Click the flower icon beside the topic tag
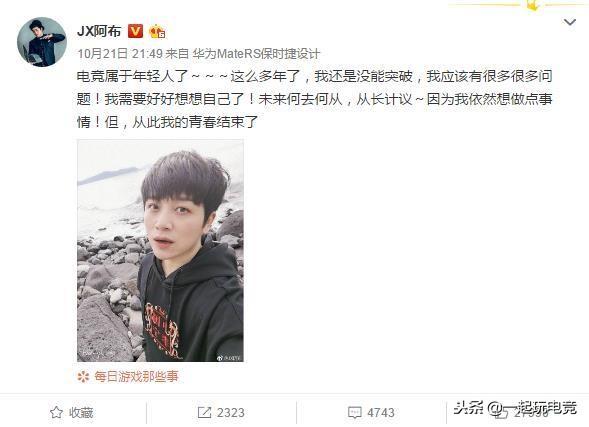The width and height of the screenshot is (589, 427). coord(83,376)
